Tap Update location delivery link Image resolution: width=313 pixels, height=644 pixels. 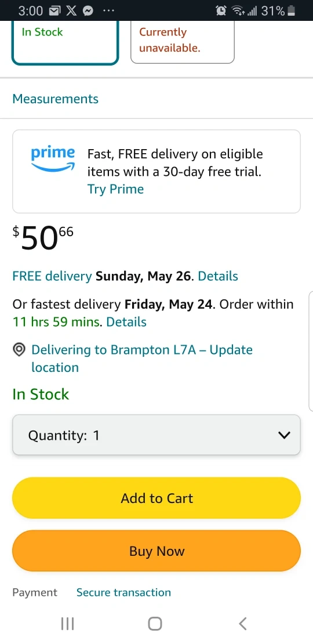[142, 358]
